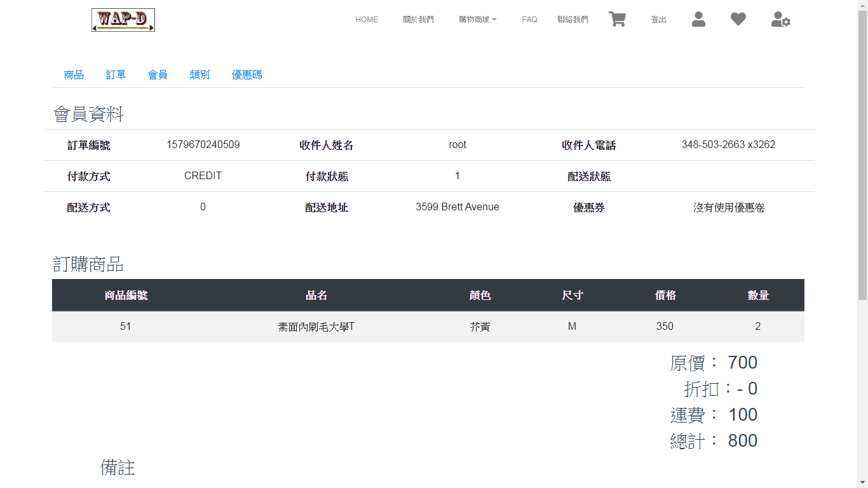The height and width of the screenshot is (488, 868).
Task: Click the 運費 100 shipping line
Action: click(x=714, y=415)
